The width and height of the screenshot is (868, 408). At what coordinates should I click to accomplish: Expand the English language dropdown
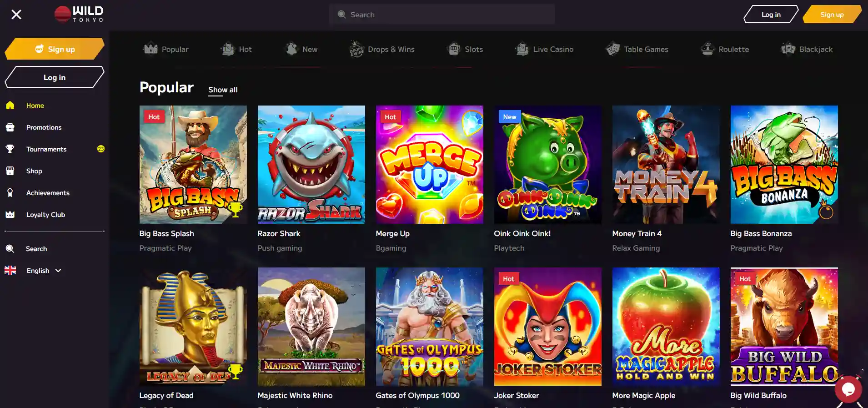click(x=44, y=271)
